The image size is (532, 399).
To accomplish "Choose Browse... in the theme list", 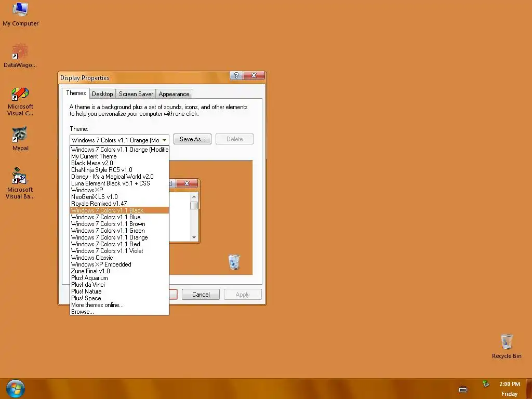I will [119, 312].
